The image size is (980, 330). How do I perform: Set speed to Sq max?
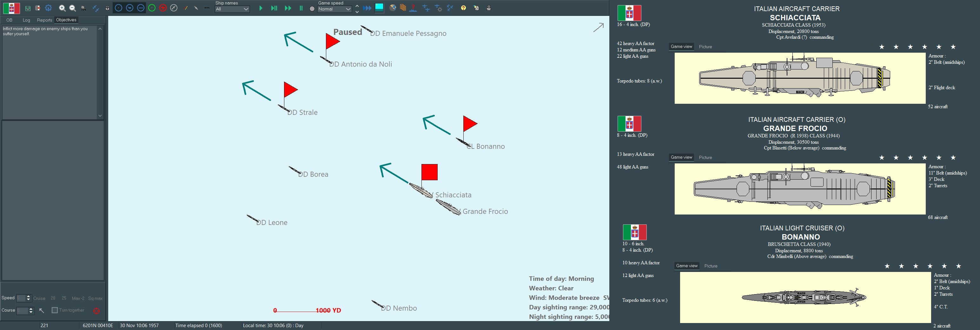click(x=95, y=299)
